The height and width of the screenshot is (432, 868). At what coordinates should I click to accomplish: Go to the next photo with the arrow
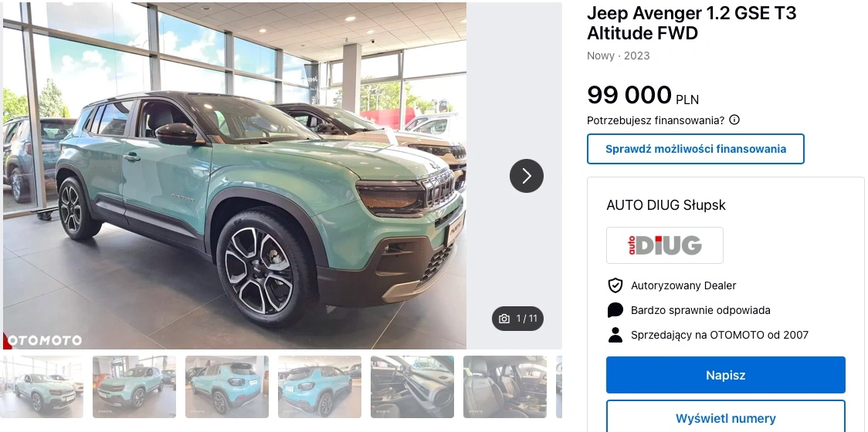(527, 176)
